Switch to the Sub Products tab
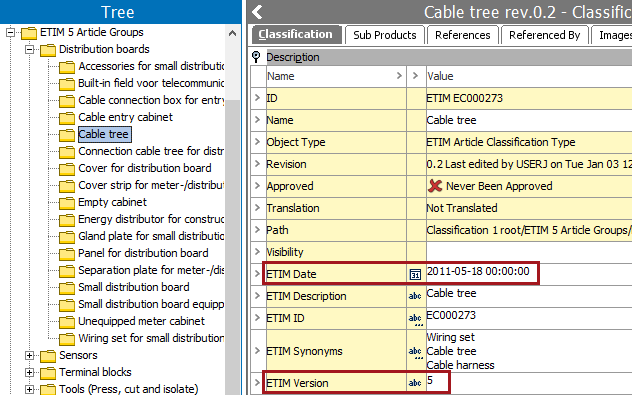The image size is (632, 395). click(x=385, y=35)
